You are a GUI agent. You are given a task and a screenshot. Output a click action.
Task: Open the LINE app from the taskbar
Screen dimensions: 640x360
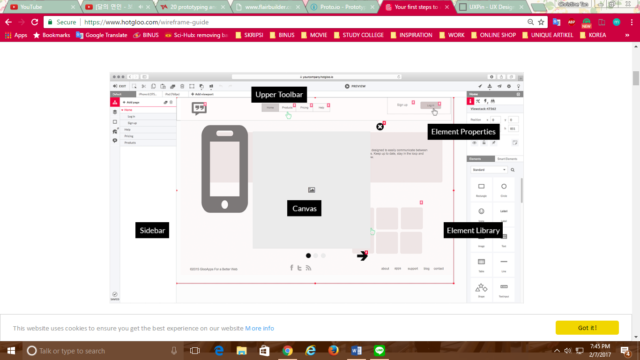pyautogui.click(x=379, y=351)
